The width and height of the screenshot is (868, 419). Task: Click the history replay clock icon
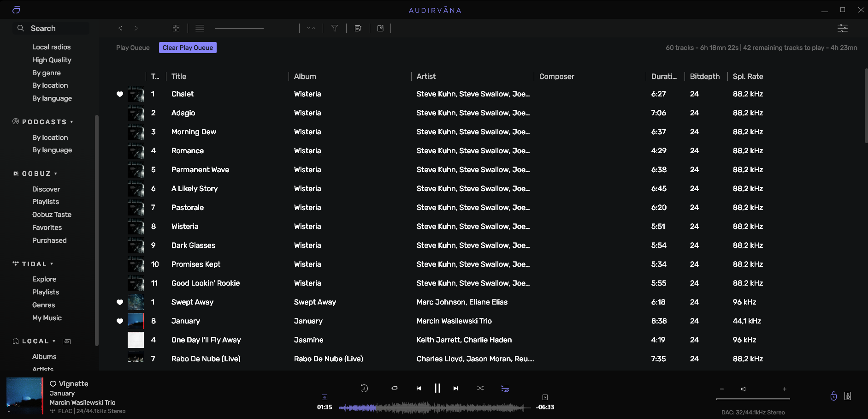[364, 388]
